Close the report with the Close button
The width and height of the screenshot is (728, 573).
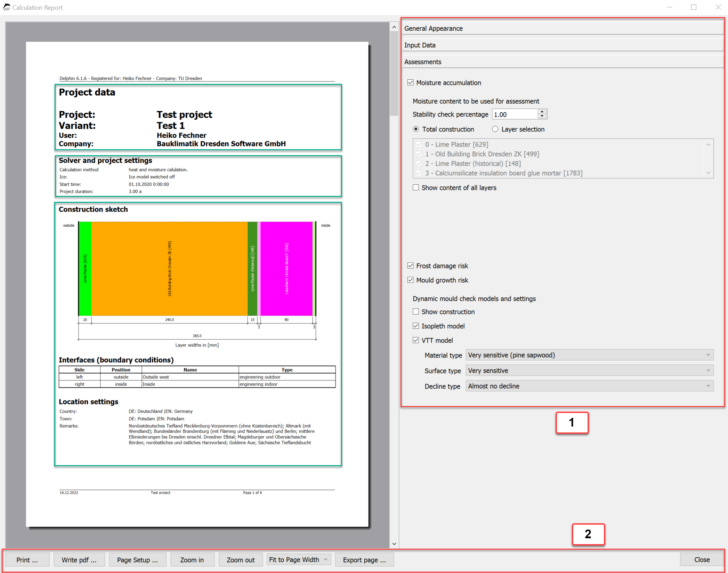click(702, 559)
